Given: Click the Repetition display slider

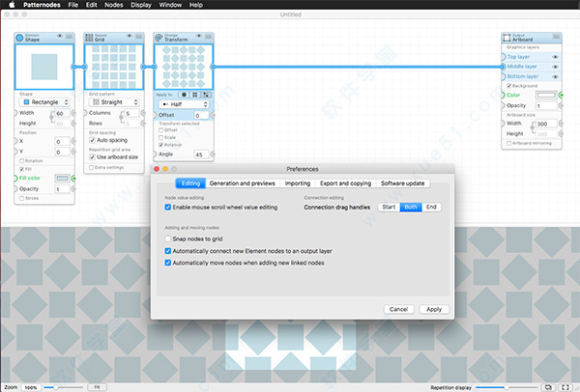Looking at the screenshot, I should pos(506,387).
